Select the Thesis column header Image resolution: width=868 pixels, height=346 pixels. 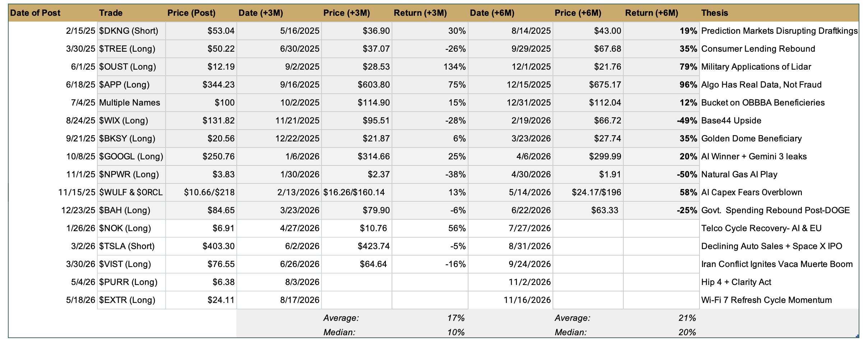pos(779,13)
